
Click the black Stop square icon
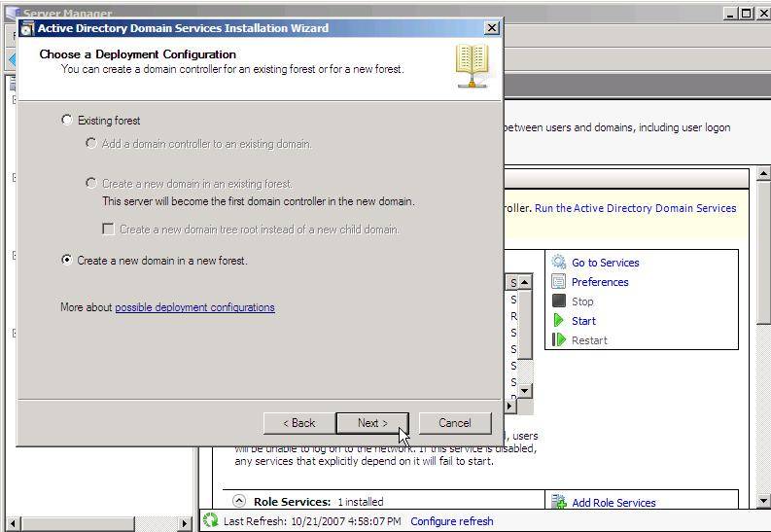pyautogui.click(x=559, y=301)
